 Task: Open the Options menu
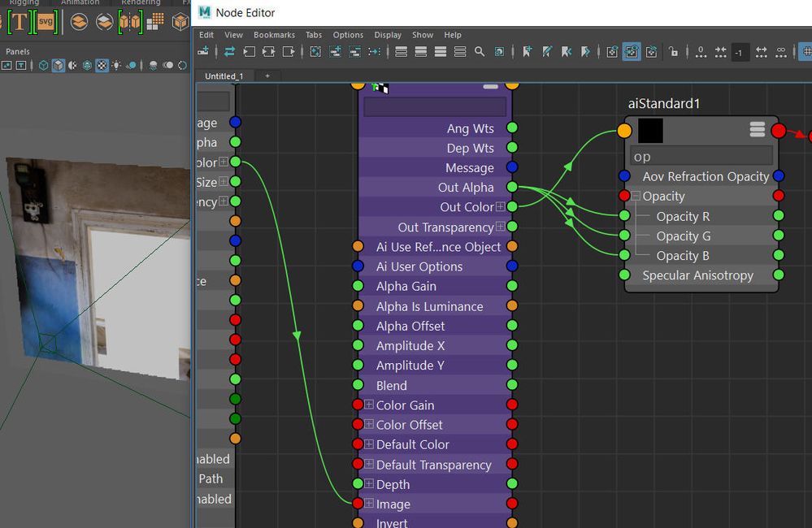(348, 35)
